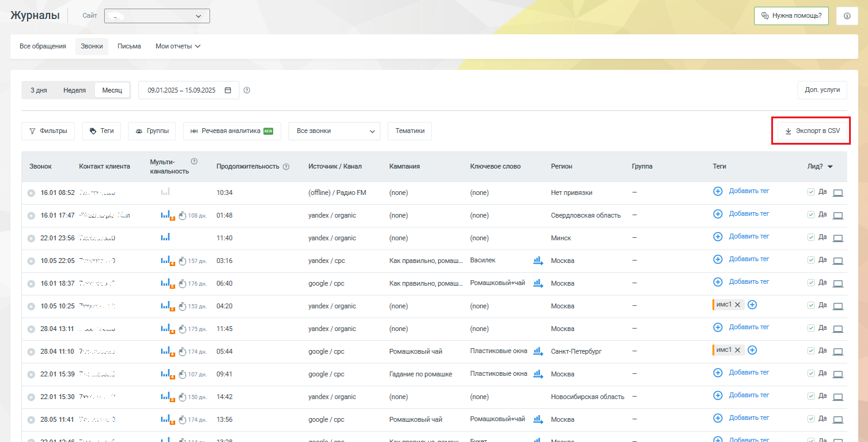Play the call recording from 16.01 08:52

31,193
